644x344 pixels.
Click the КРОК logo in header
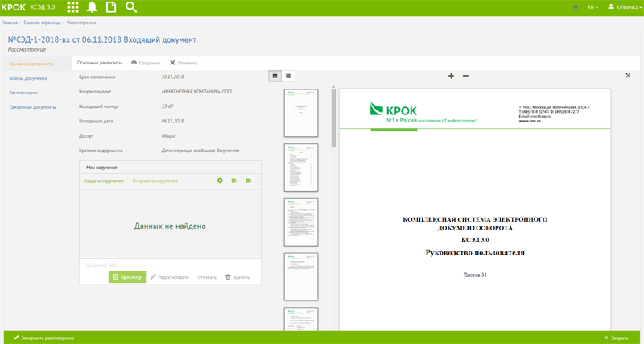[14, 7]
